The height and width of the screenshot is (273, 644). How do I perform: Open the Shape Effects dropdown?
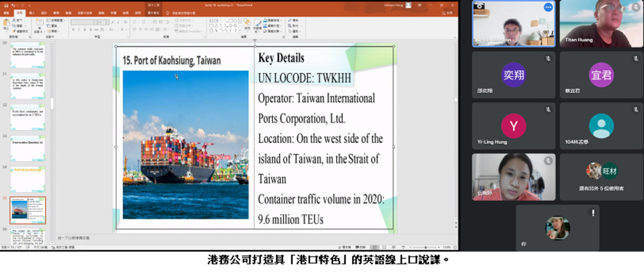[x=272, y=31]
